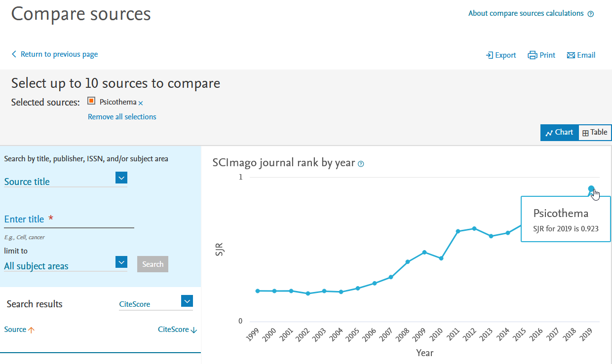Click the Print printer icon

[532, 55]
